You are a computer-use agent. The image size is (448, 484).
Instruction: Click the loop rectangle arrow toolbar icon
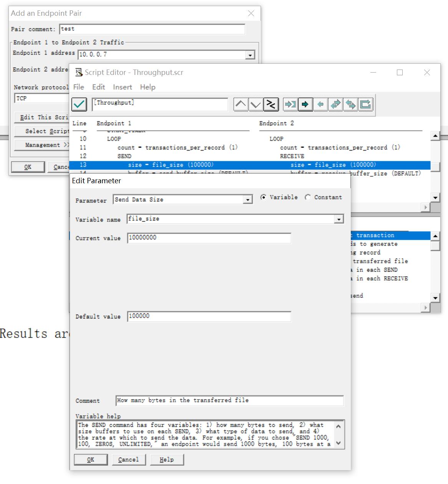365,104
